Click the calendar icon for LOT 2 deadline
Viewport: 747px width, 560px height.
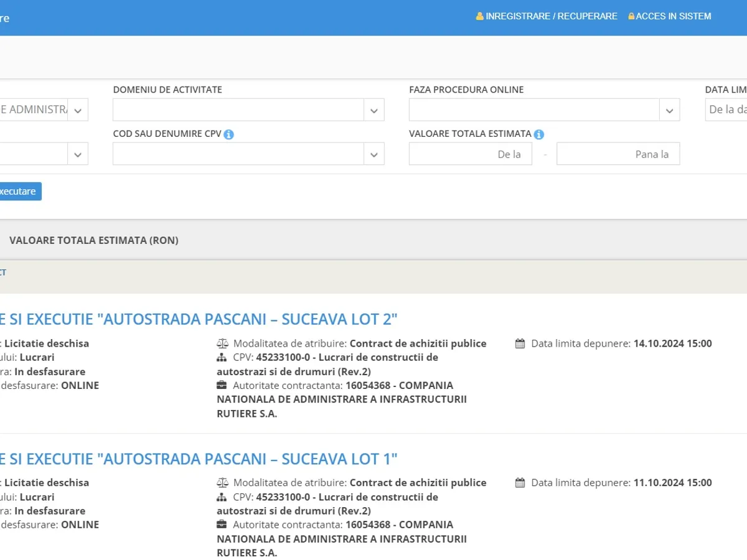pyautogui.click(x=520, y=343)
